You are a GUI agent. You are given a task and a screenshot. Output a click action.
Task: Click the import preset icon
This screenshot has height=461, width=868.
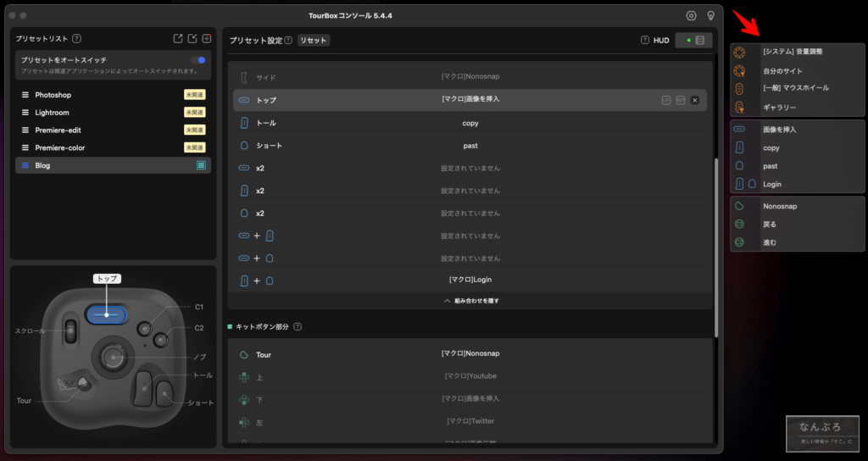[x=192, y=38]
